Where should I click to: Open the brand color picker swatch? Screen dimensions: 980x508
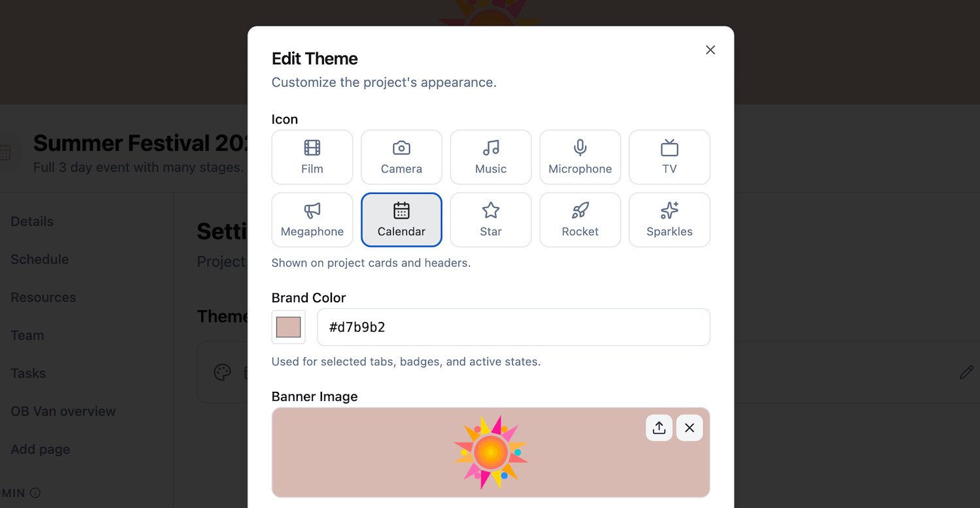click(x=288, y=327)
